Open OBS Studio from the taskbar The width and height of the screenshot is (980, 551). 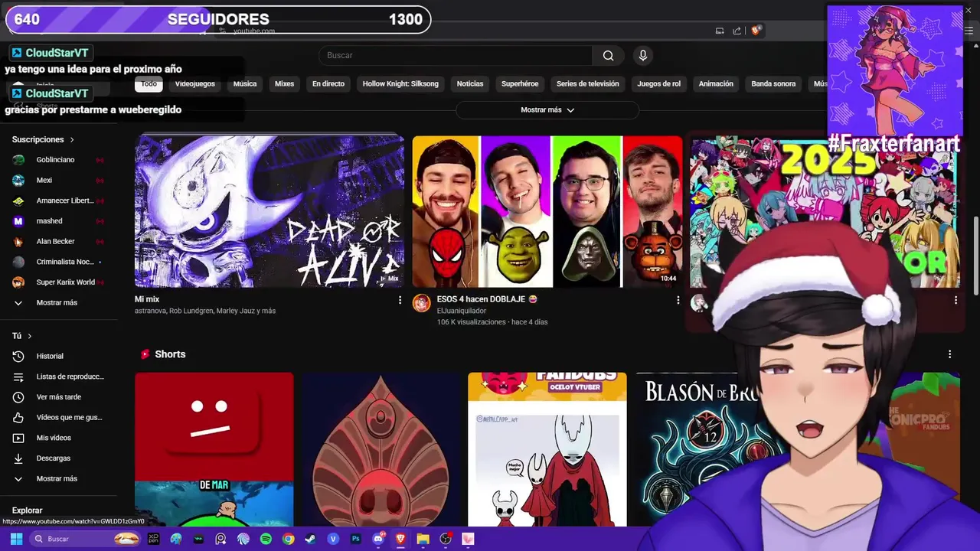coord(446,539)
